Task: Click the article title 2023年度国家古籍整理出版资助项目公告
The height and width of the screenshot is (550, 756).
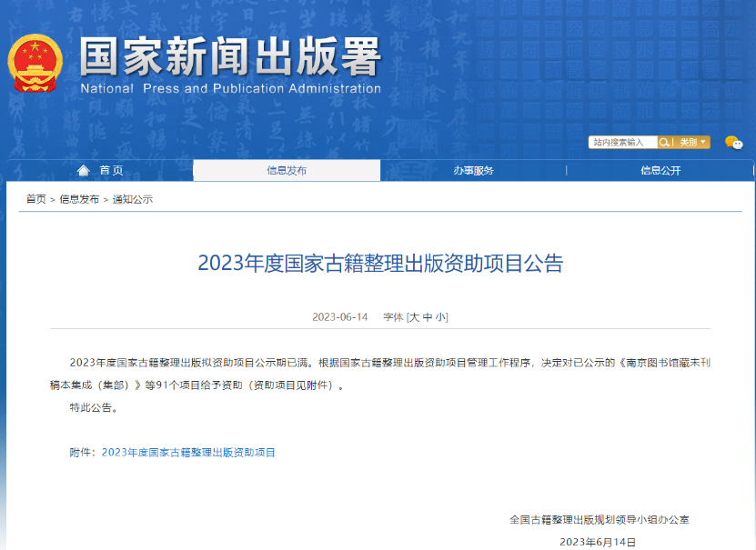Action: [380, 264]
